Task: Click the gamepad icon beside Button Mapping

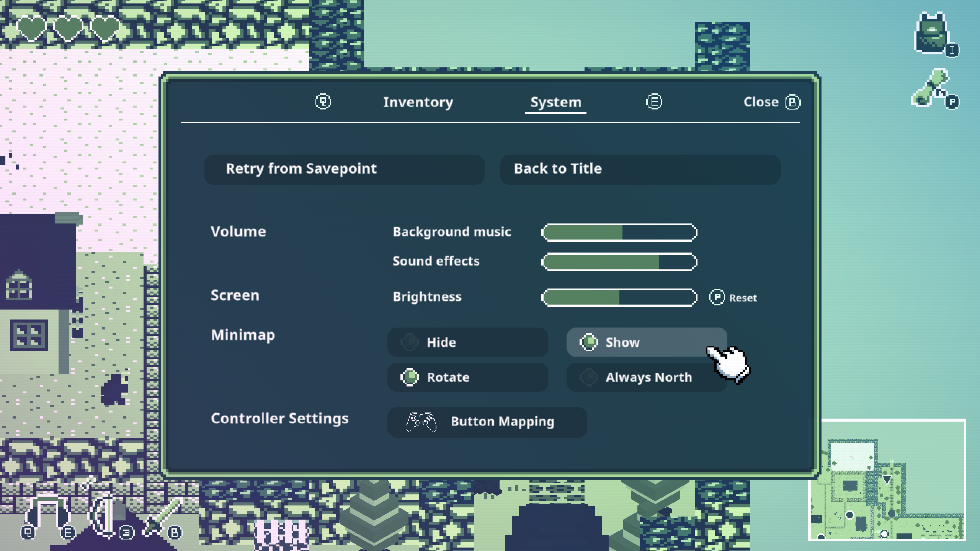Action: click(421, 422)
